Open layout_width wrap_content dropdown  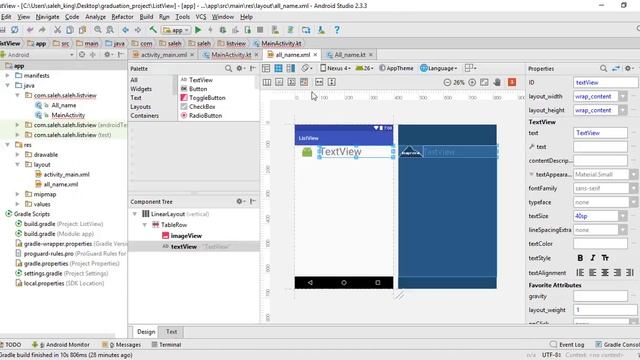622,96
